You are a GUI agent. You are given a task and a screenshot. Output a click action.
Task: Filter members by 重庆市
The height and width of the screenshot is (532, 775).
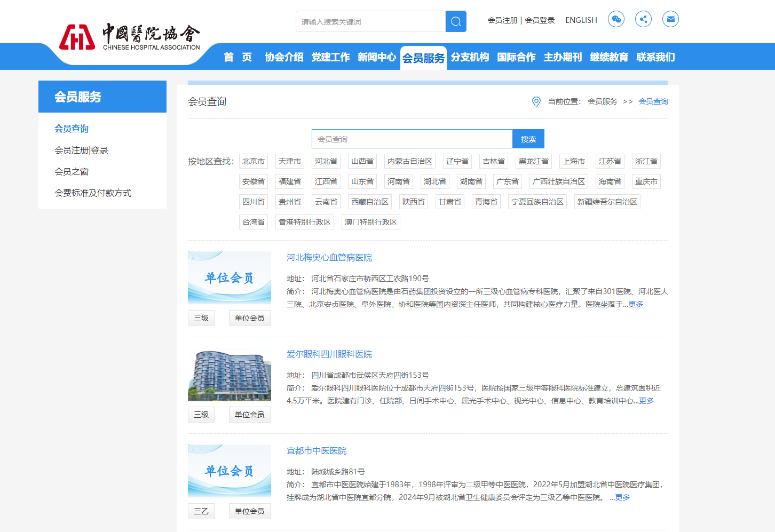646,181
